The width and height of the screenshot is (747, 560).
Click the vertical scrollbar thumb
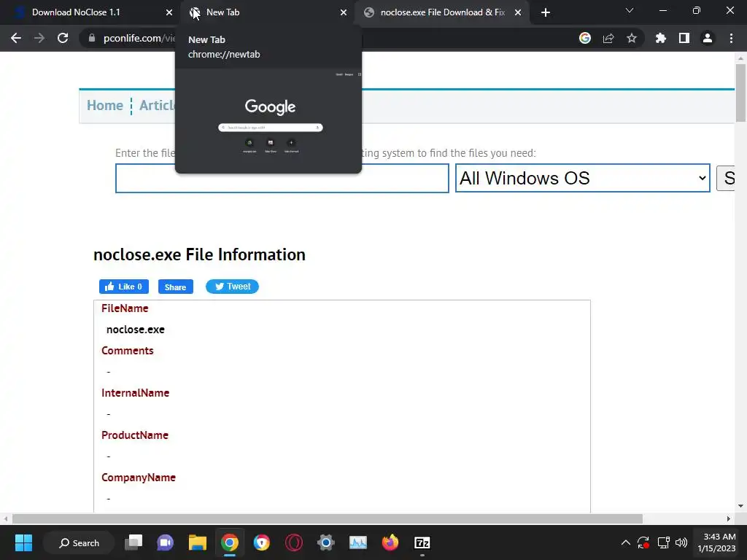pyautogui.click(x=740, y=93)
